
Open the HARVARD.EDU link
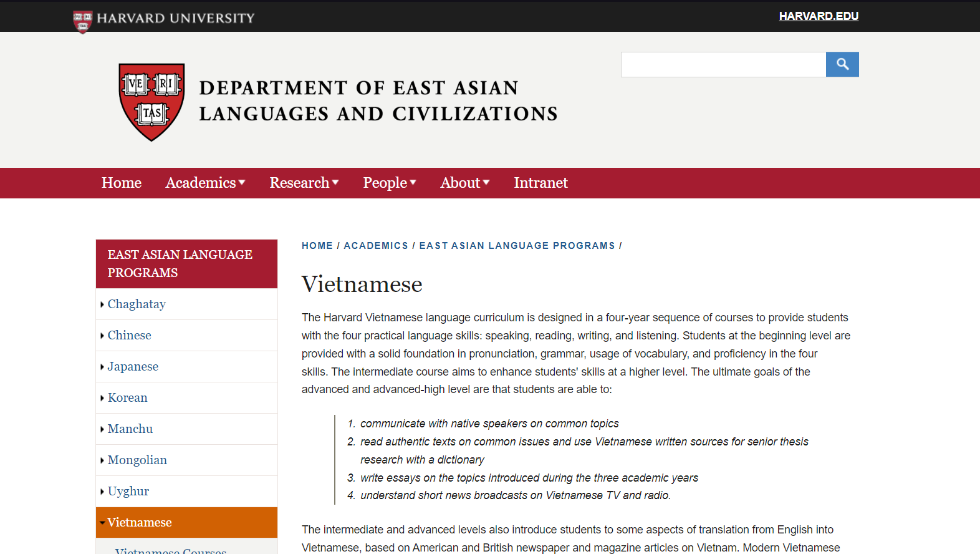point(818,16)
